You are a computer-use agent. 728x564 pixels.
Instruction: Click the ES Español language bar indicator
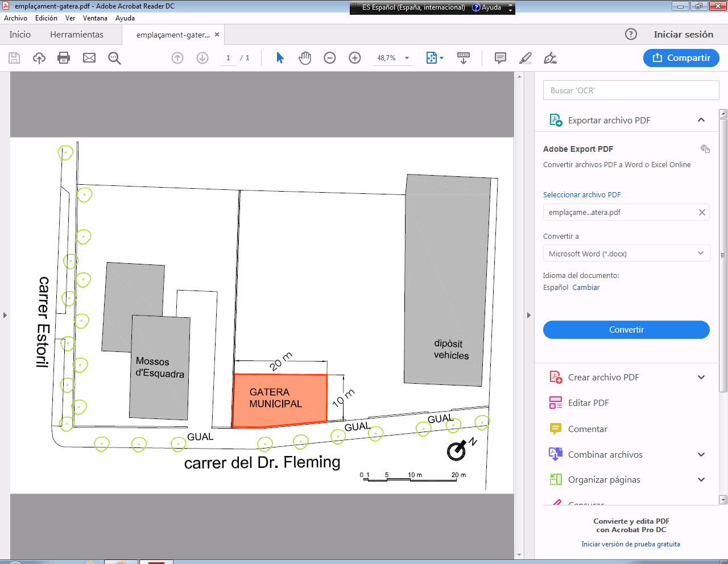click(x=413, y=7)
